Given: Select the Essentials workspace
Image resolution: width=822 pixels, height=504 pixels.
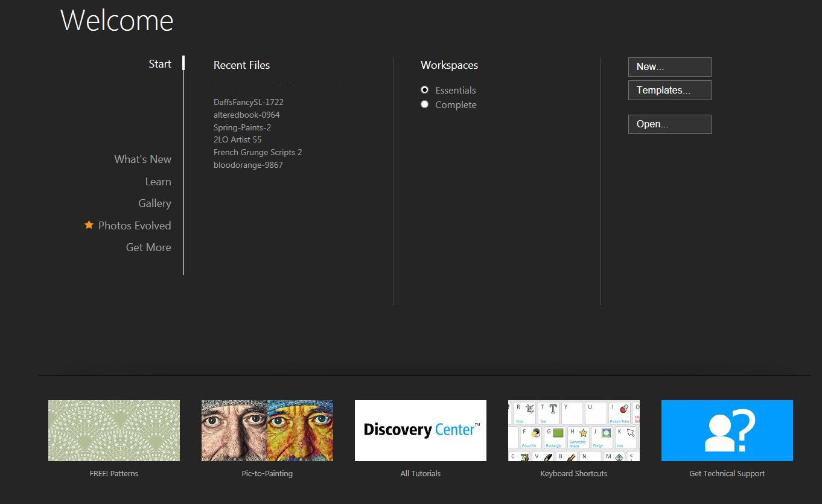Looking at the screenshot, I should point(425,89).
